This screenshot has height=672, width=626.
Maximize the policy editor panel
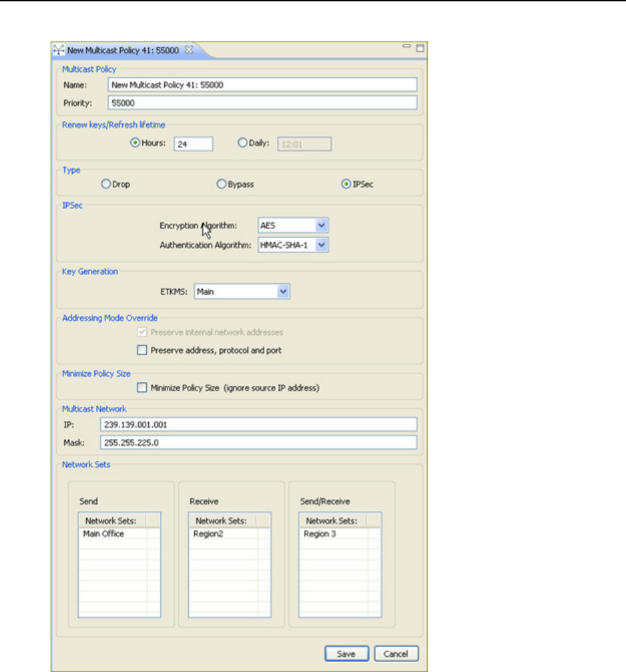(x=420, y=48)
